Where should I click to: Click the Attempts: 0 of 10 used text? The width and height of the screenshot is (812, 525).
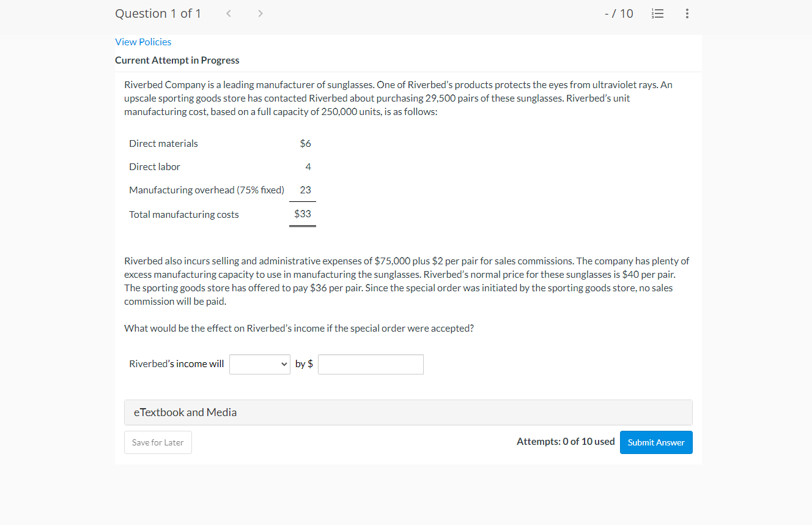(566, 441)
